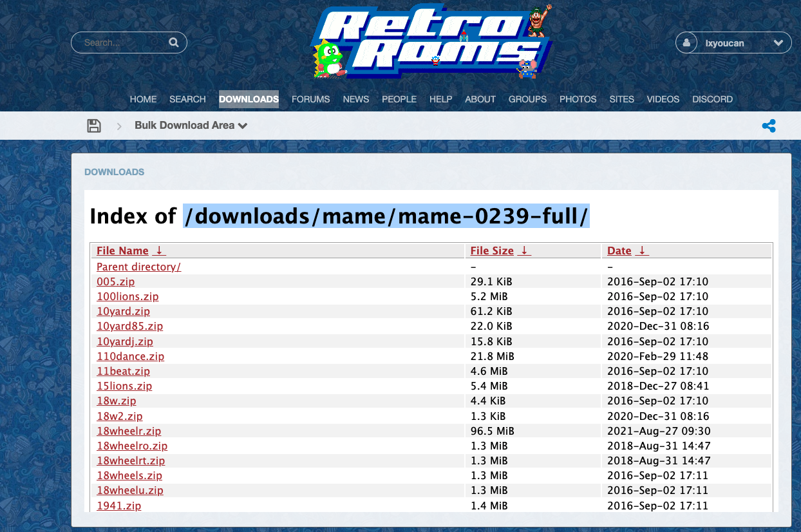Download 005.zip

tap(116, 281)
